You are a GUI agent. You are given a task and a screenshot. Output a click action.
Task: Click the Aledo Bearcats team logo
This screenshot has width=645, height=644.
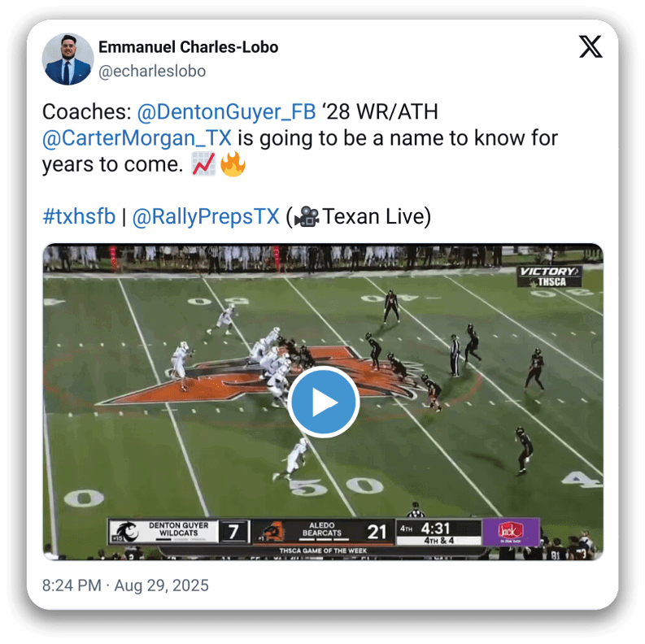272,532
